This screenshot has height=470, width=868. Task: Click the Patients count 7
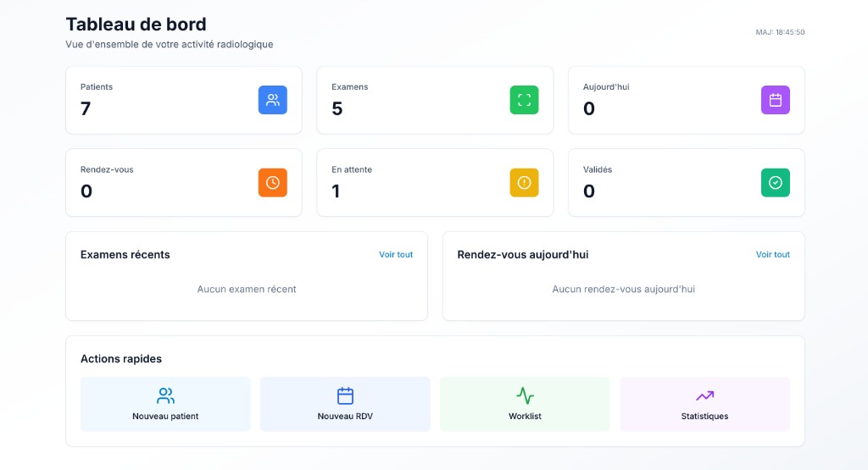pos(86,108)
